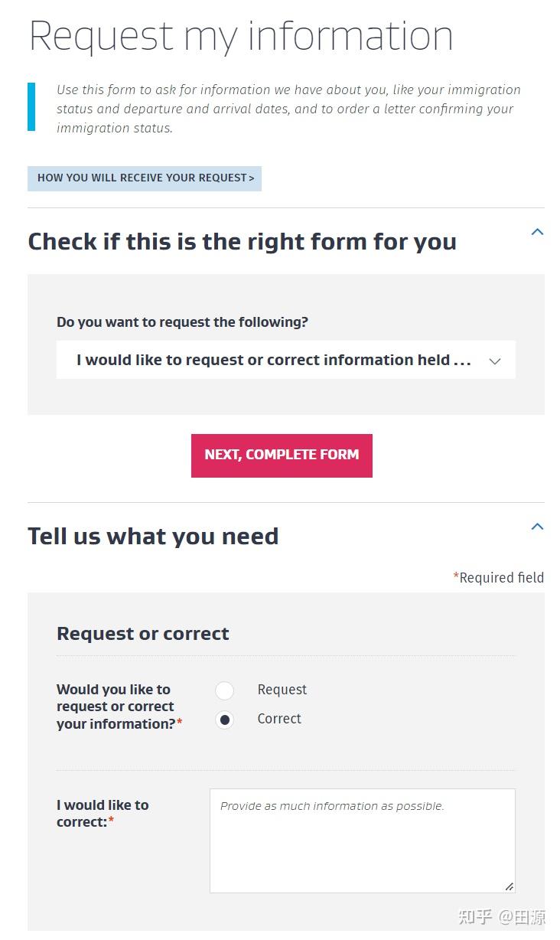The width and height of the screenshot is (560, 940).
Task: Select the "Request" radio button
Action: coord(224,690)
